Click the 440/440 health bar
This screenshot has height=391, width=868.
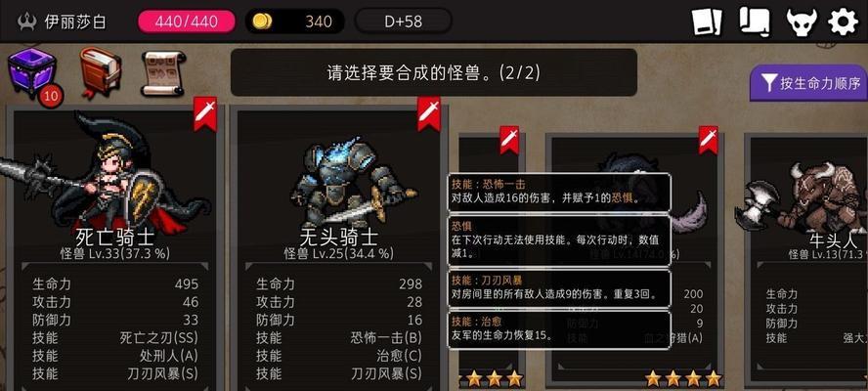point(186,22)
